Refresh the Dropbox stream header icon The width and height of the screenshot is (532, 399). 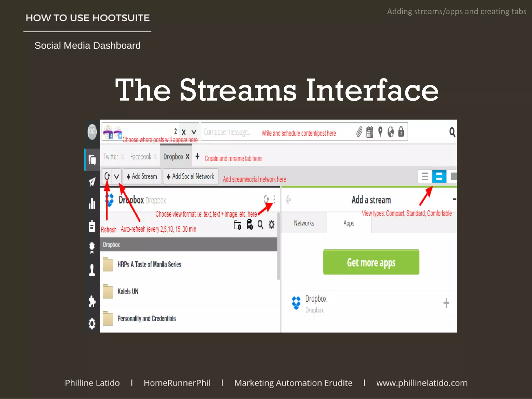pyautogui.click(x=266, y=199)
